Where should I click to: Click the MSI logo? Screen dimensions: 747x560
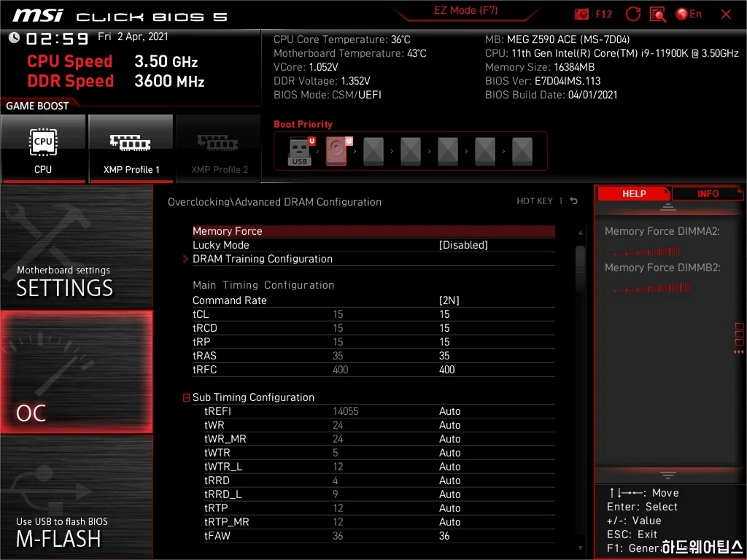(38, 16)
